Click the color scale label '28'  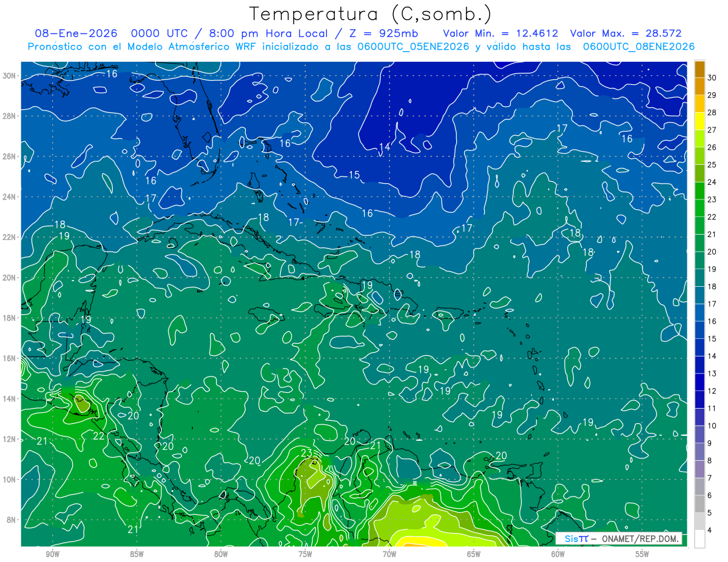pos(712,112)
